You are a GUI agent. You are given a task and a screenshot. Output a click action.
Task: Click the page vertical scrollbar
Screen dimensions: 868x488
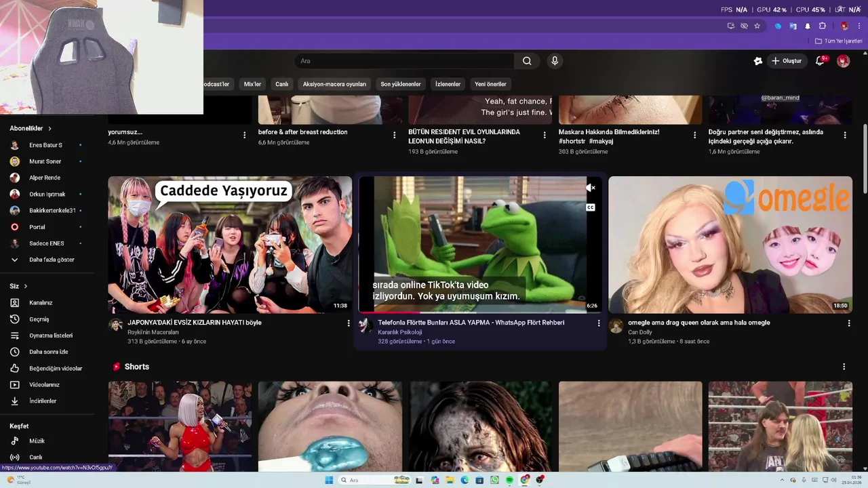(x=865, y=159)
